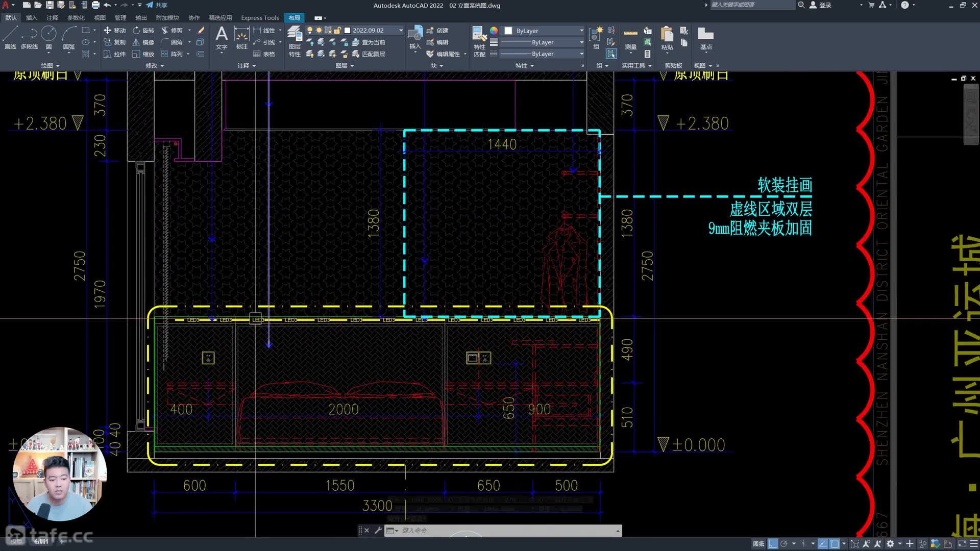The height and width of the screenshot is (551, 980).
Task: Switch to the 注释 (Annotate) ribbon tab
Action: pyautogui.click(x=52, y=18)
